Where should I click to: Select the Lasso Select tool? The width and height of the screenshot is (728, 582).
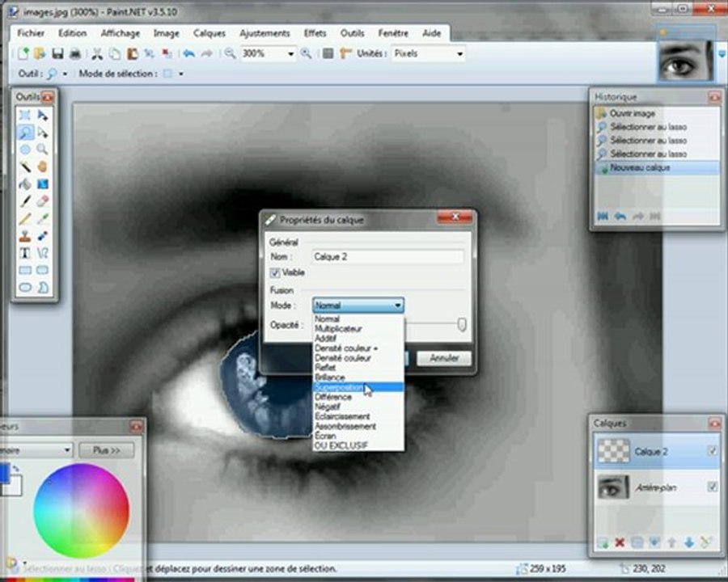25,133
